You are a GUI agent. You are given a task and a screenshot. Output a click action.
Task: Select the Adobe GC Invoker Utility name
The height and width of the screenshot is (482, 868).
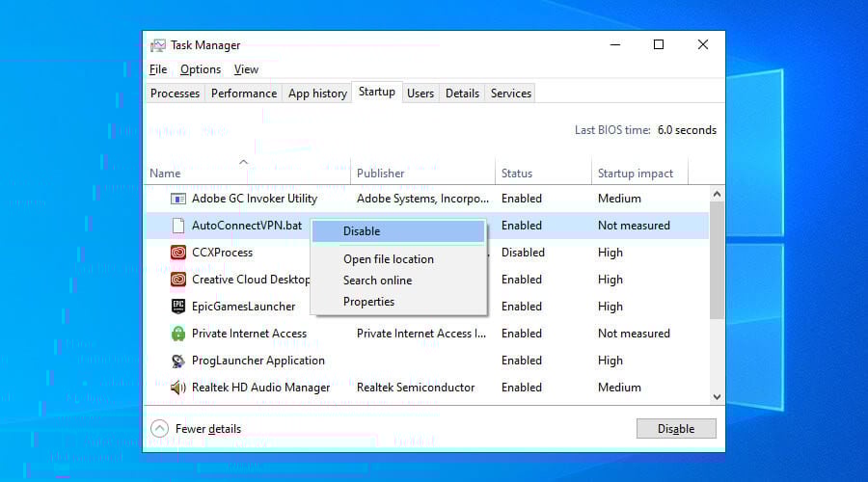[x=254, y=199]
